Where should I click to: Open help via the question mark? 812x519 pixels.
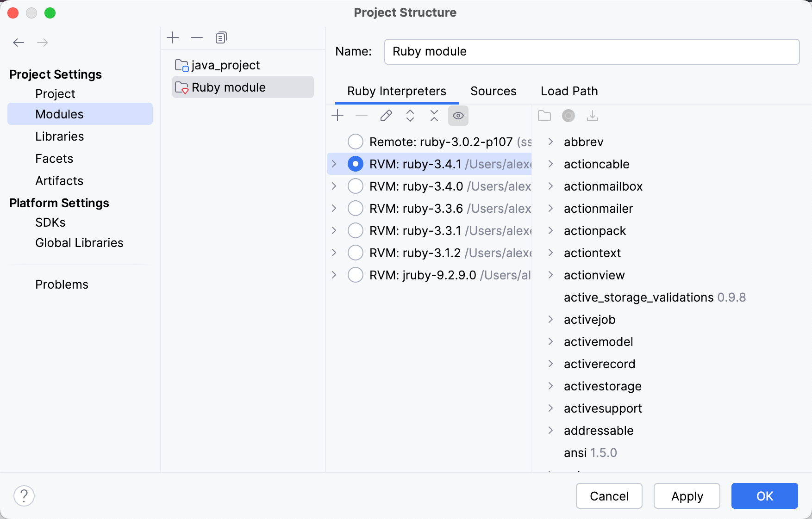24,495
